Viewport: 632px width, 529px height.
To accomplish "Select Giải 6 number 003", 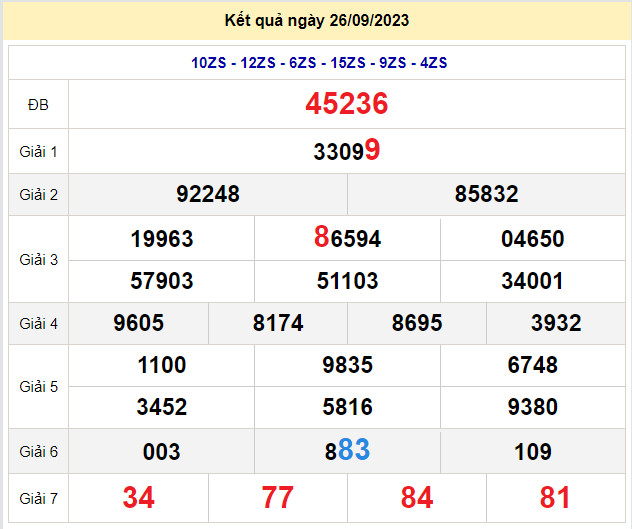I will coord(162,452).
